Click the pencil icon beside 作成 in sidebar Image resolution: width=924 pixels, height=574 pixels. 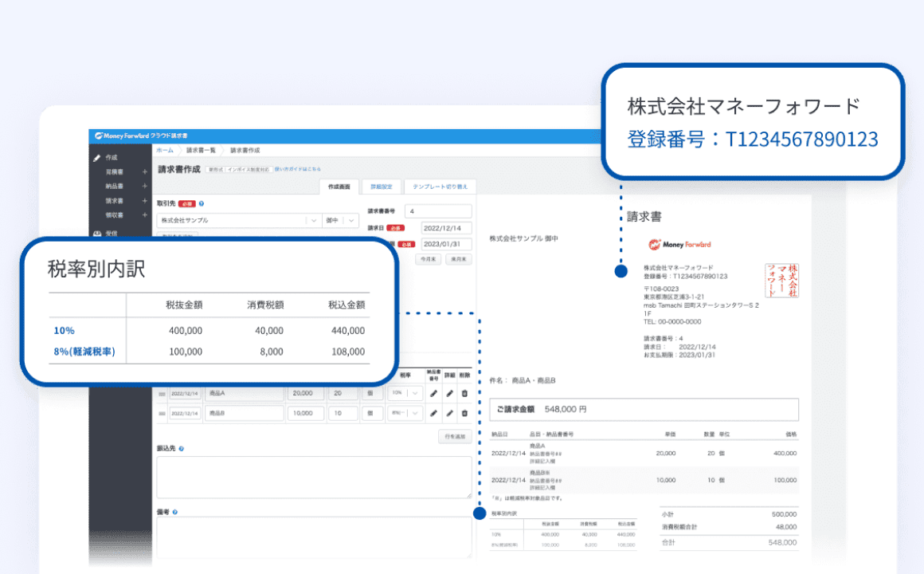coord(96,158)
